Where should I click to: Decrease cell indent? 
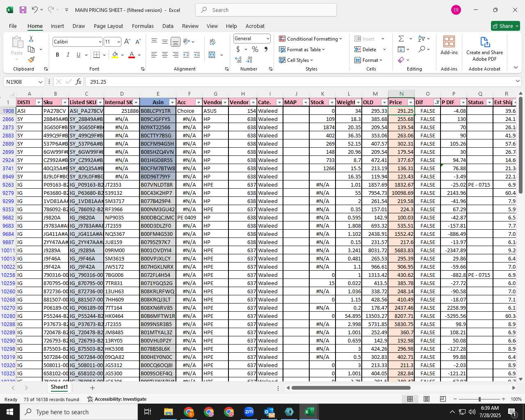(186, 55)
